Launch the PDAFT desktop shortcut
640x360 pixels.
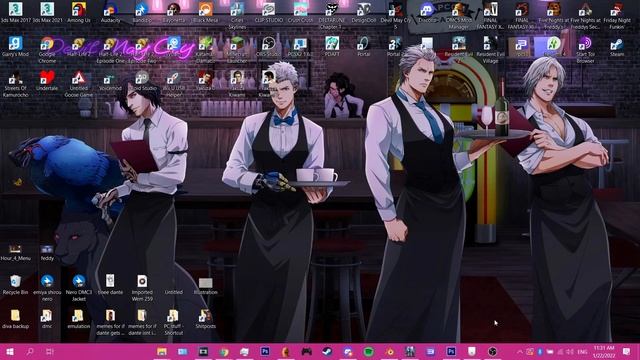tap(332, 47)
